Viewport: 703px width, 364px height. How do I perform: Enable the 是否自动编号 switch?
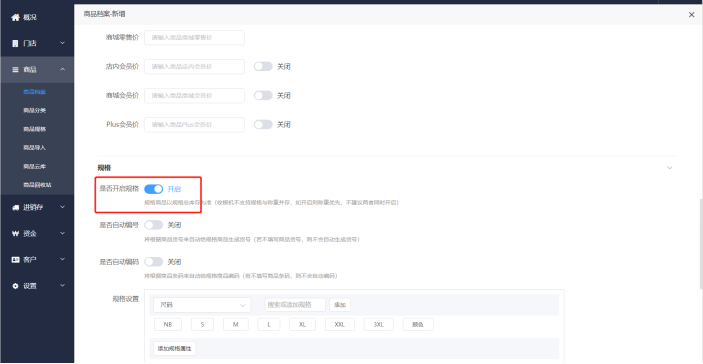click(153, 225)
